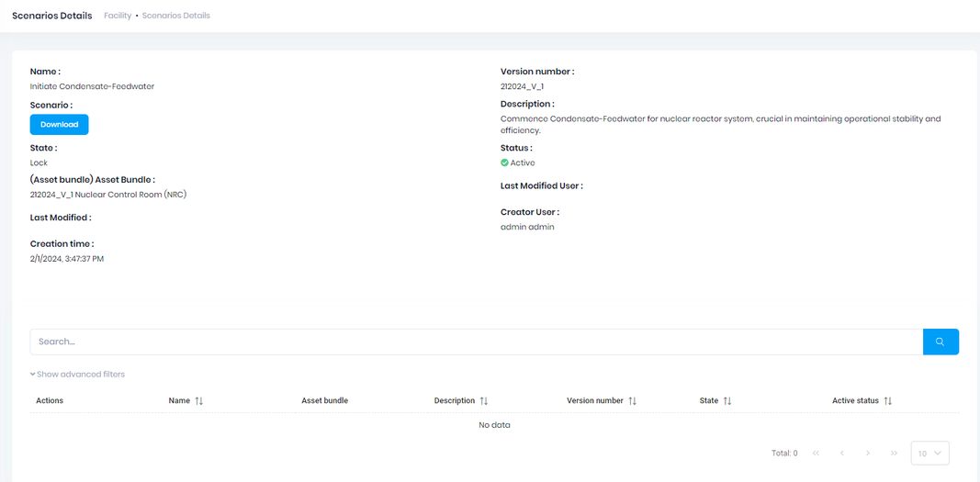
Task: Click Scenarios Details breadcrumb item
Action: tap(176, 16)
